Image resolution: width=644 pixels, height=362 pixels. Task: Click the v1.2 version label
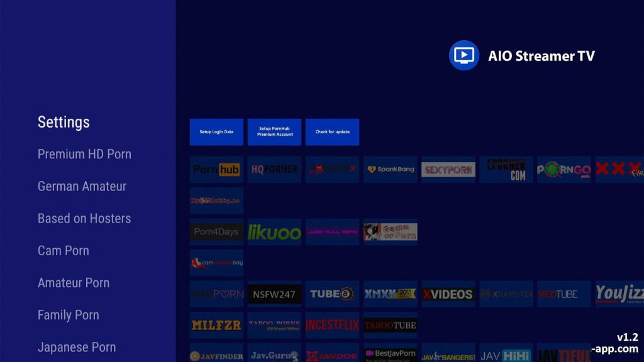click(628, 337)
